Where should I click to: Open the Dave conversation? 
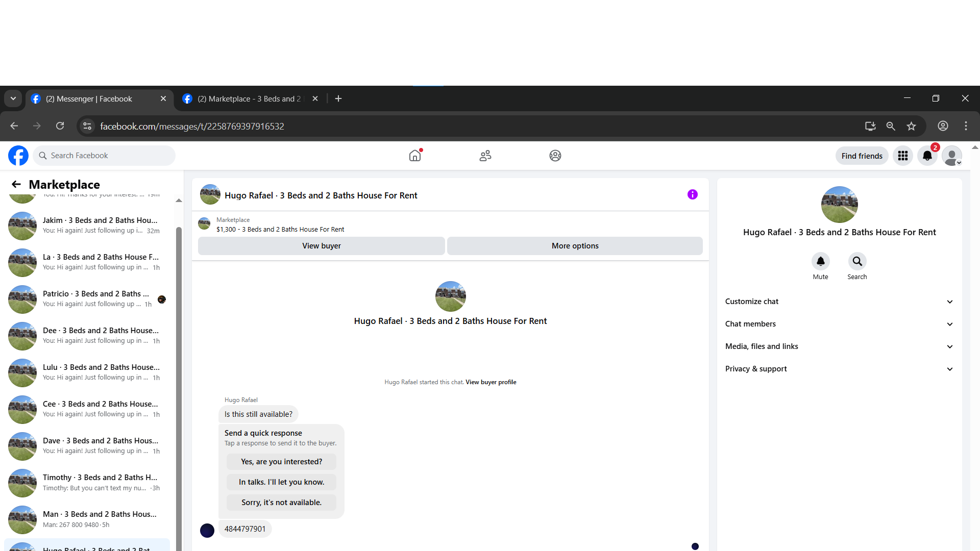(87, 446)
